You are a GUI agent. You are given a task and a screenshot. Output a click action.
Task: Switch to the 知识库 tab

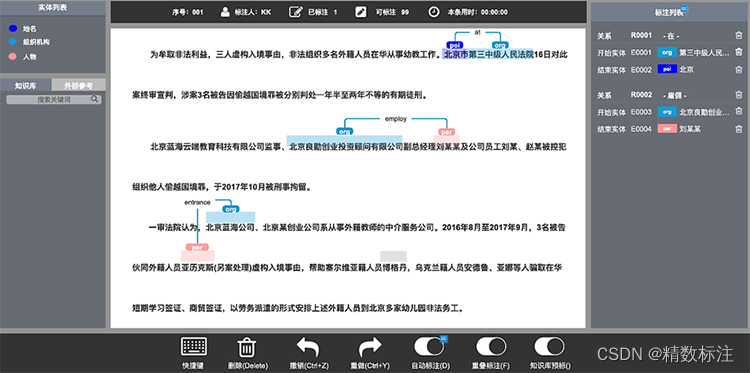(25, 86)
